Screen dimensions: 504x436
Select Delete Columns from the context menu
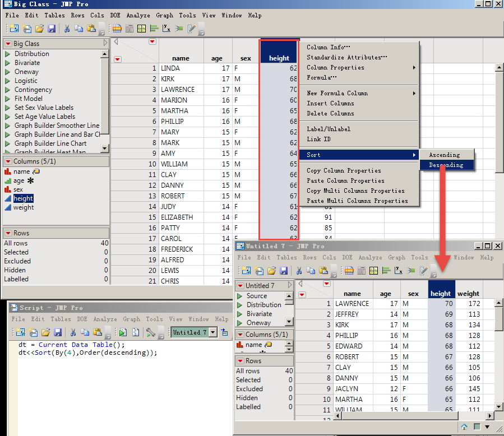(330, 113)
